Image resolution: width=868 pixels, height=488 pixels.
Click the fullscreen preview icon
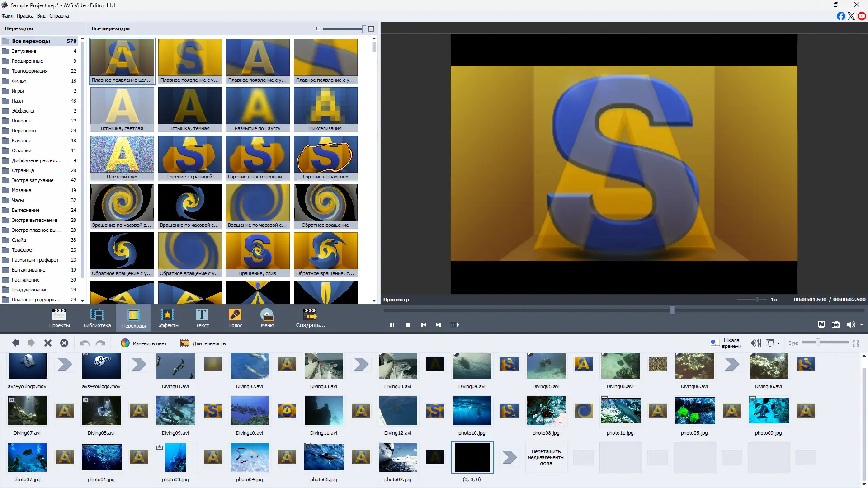pos(821,324)
